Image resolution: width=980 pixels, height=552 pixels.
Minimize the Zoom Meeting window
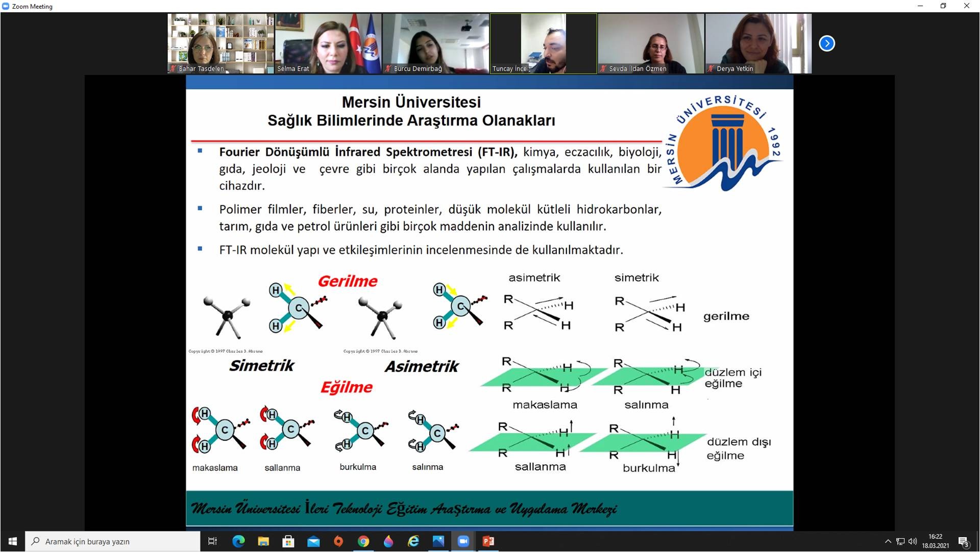(920, 6)
